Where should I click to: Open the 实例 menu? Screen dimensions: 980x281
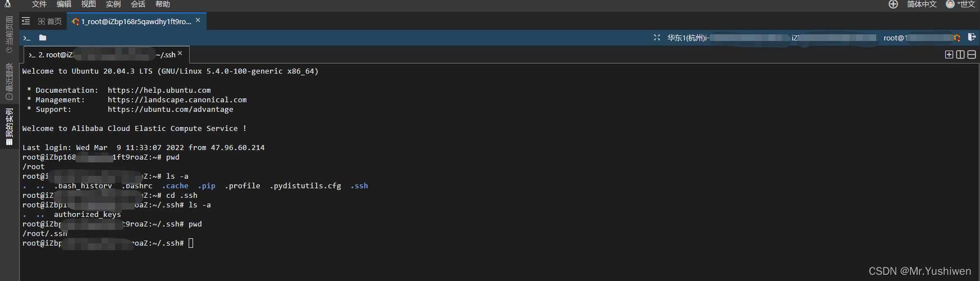click(113, 4)
